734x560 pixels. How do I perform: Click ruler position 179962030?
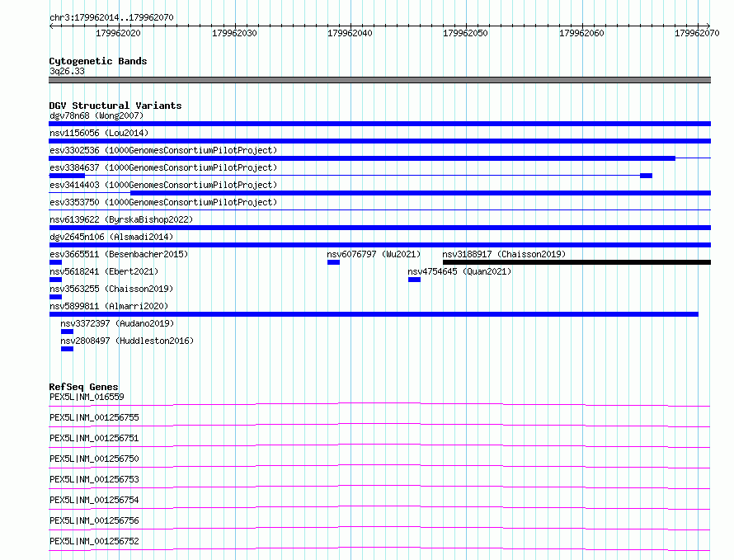click(234, 33)
